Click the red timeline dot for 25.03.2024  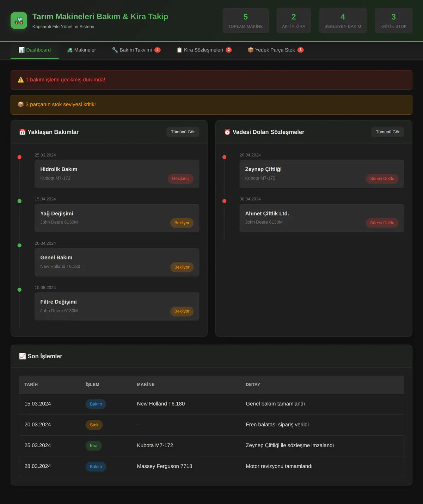click(x=19, y=157)
